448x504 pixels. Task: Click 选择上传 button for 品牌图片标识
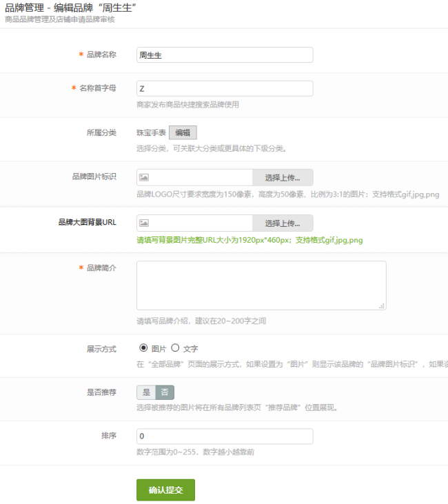click(283, 177)
